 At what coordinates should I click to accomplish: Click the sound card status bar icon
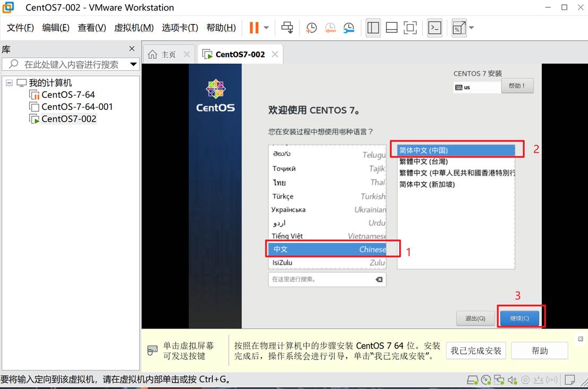click(x=512, y=380)
